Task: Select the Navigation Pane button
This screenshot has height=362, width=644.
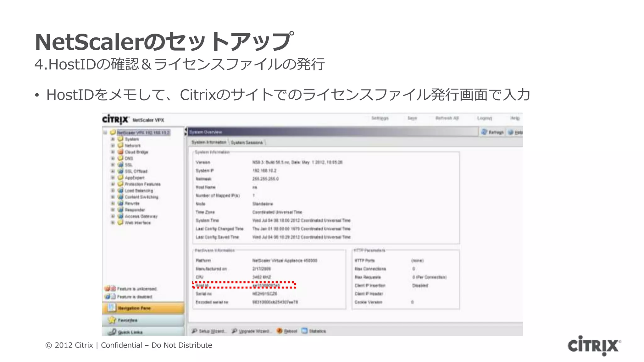Action: point(134,308)
